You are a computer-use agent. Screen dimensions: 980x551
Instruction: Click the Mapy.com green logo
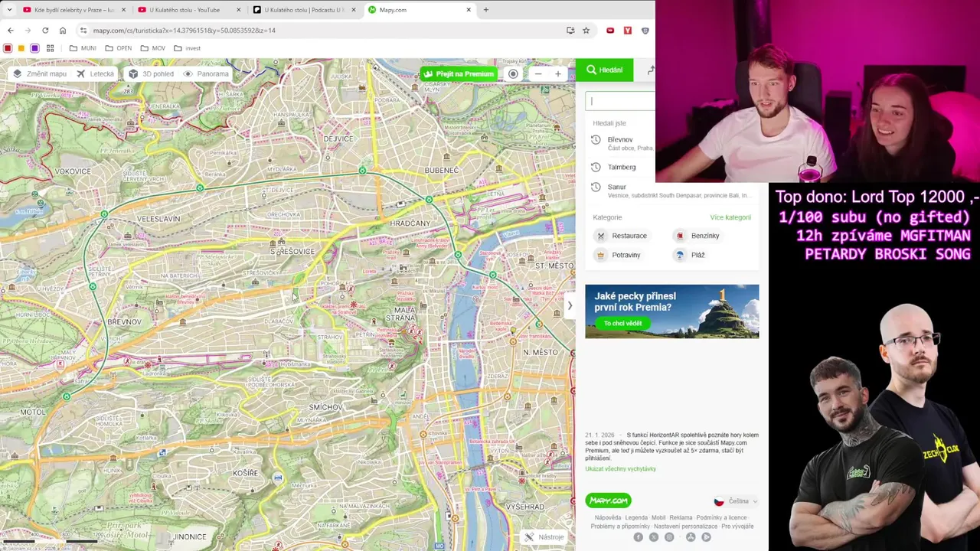tap(609, 500)
